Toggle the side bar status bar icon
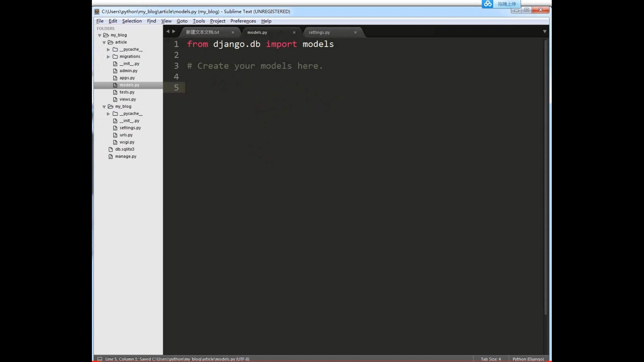644x362 pixels. (100, 359)
